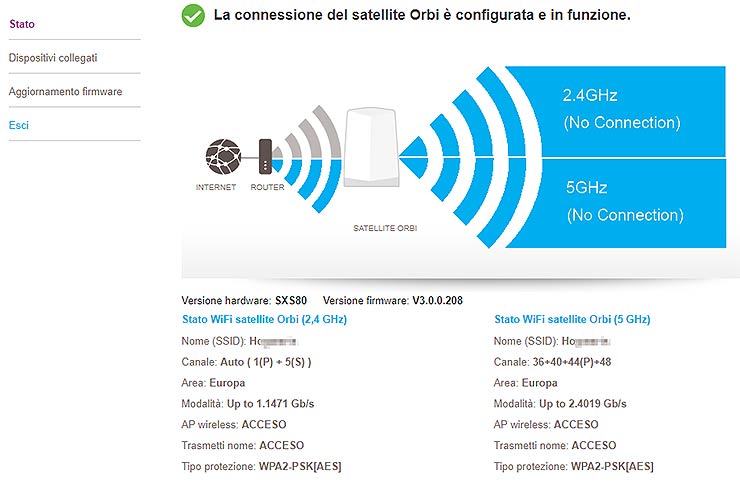740x483 pixels.
Task: Click the 5GHz No Connection band panel
Action: coord(622,202)
